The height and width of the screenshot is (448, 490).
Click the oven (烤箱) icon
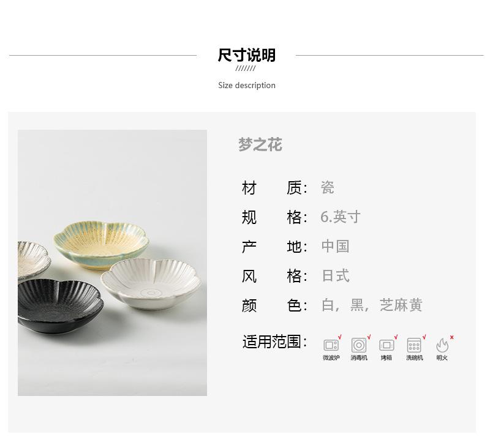click(x=386, y=345)
